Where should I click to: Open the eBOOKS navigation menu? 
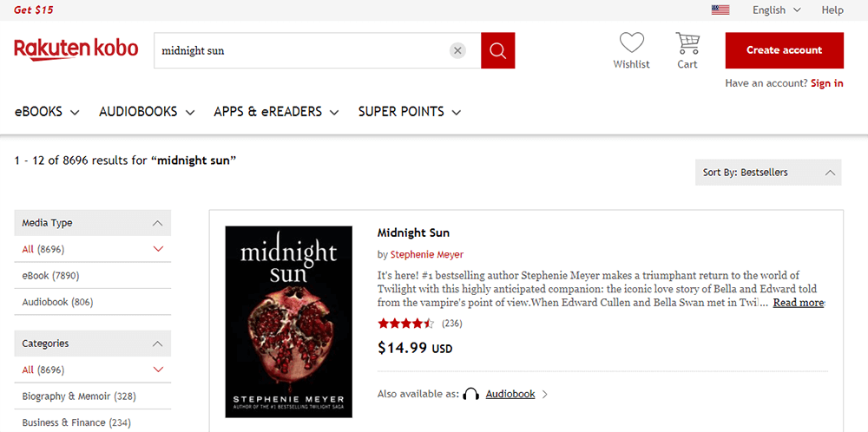click(47, 112)
